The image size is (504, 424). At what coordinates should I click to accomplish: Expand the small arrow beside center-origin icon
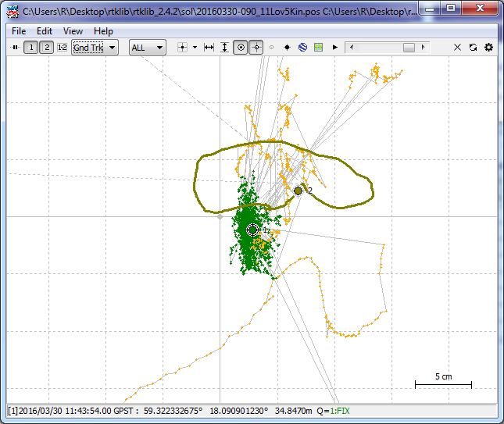193,48
